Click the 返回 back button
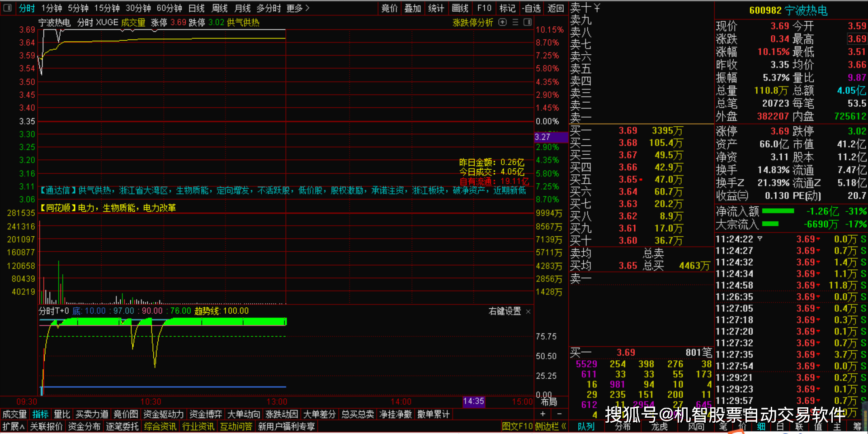The height and width of the screenshot is (434, 868). [x=556, y=8]
